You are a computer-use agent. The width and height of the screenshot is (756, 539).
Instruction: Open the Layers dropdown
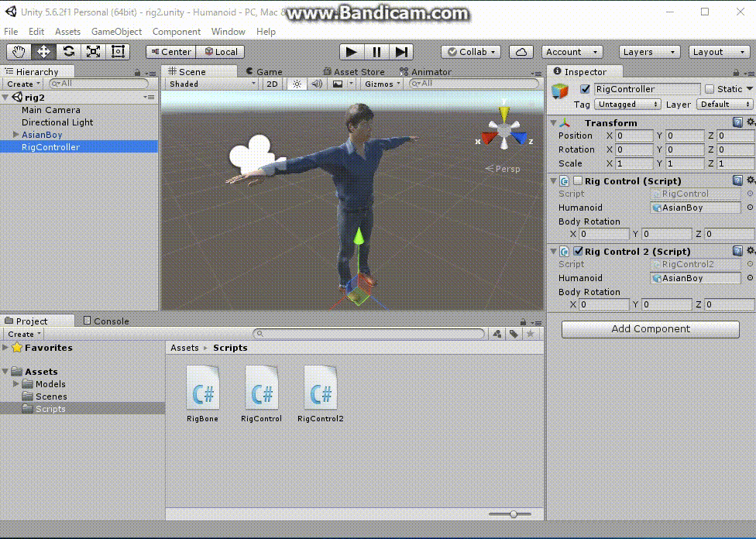point(650,52)
